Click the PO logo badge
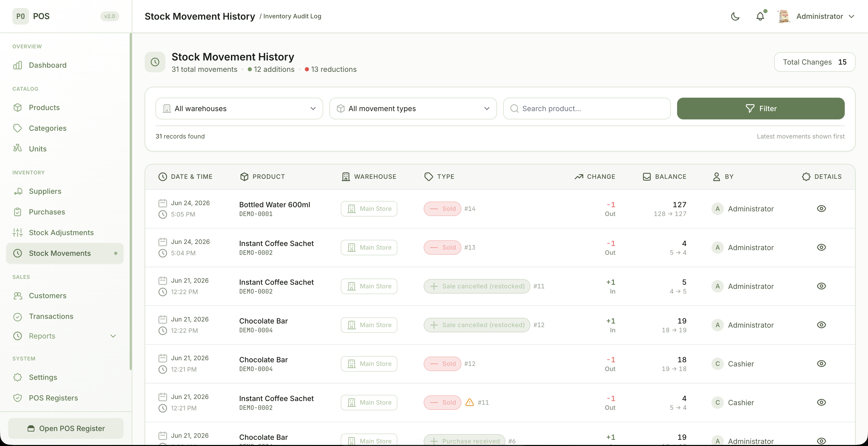868x446 pixels. click(x=21, y=16)
